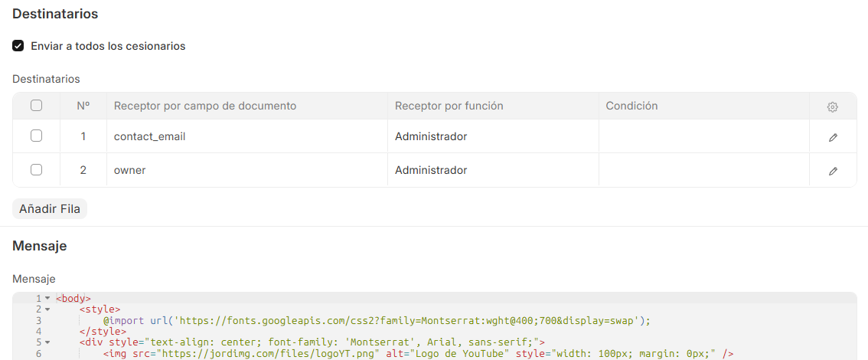The image size is (868, 360).
Task: Select the contact_email receptor cell
Action: click(x=247, y=136)
